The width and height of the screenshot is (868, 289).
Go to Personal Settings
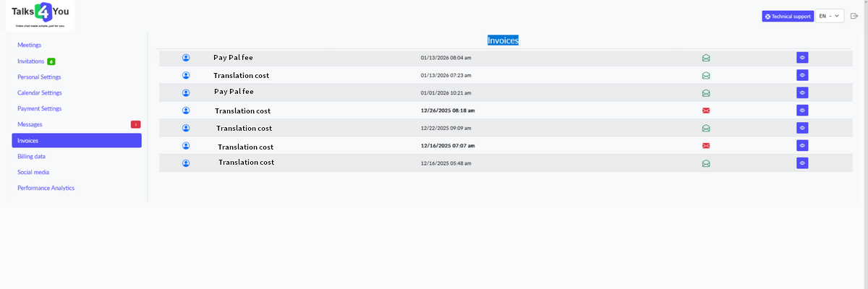[39, 77]
